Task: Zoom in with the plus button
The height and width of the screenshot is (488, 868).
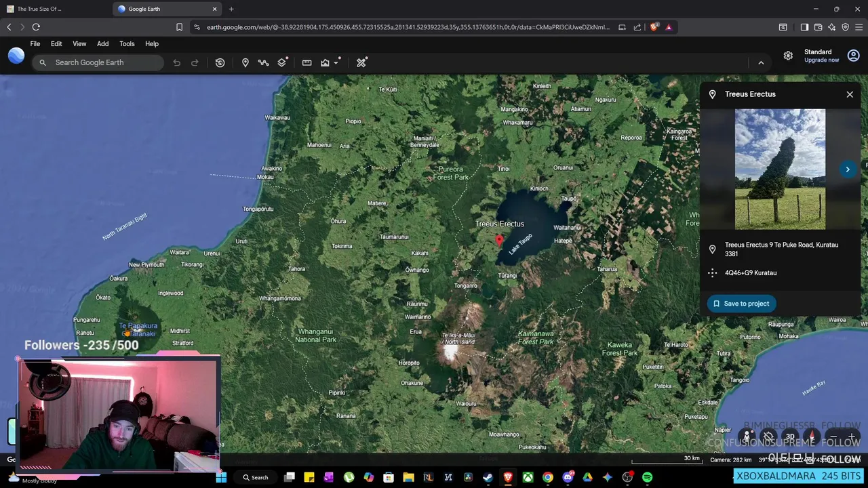Action: pos(852,437)
